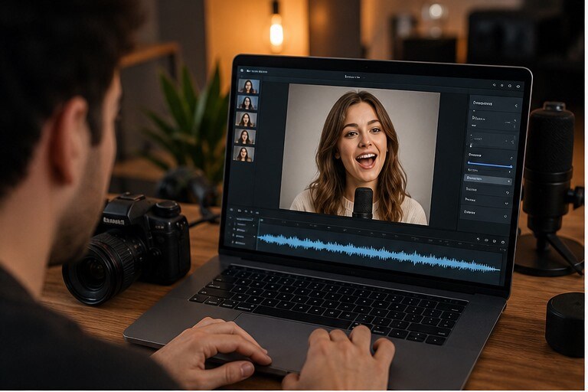The image size is (588, 392).
Task: Click the app logo icon in the title bar
Action: (x=242, y=70)
